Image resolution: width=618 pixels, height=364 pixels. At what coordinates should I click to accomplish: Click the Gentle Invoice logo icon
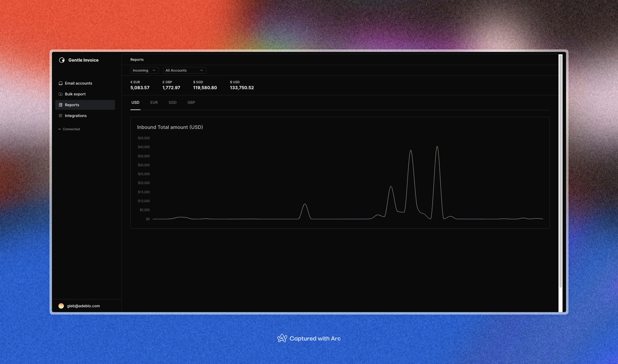pos(62,60)
